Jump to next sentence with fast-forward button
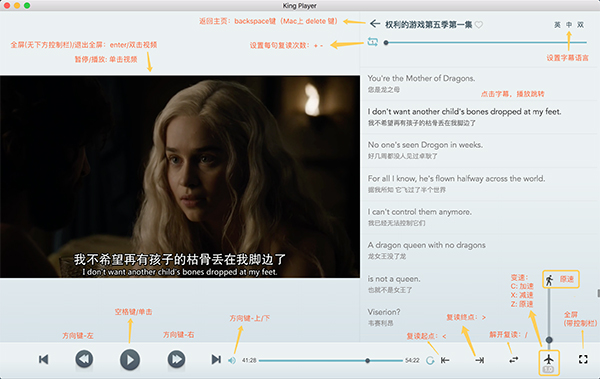600x379 pixels. coord(176,359)
